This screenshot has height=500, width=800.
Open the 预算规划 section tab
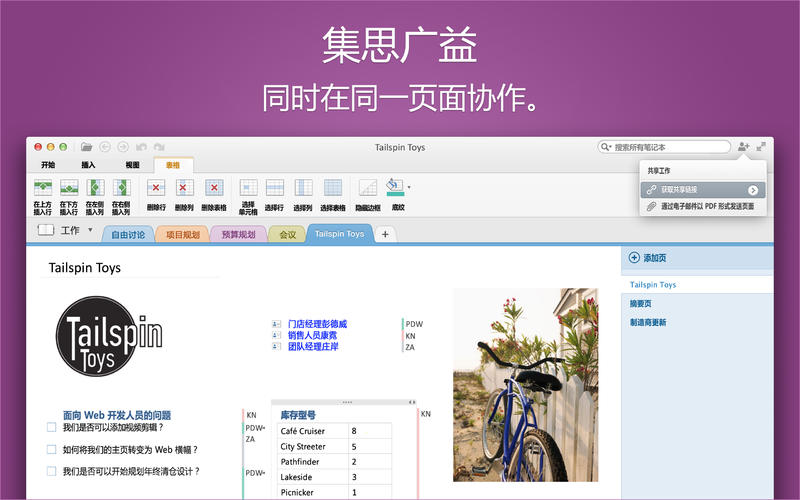point(238,235)
